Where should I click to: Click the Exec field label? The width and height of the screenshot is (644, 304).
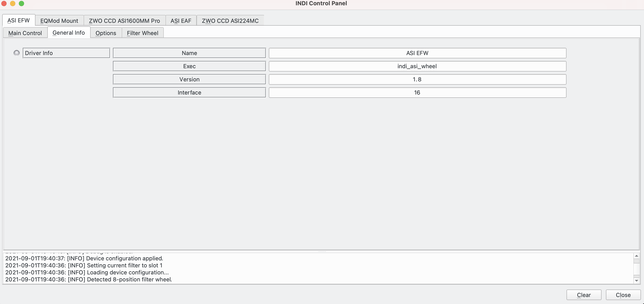coord(189,66)
